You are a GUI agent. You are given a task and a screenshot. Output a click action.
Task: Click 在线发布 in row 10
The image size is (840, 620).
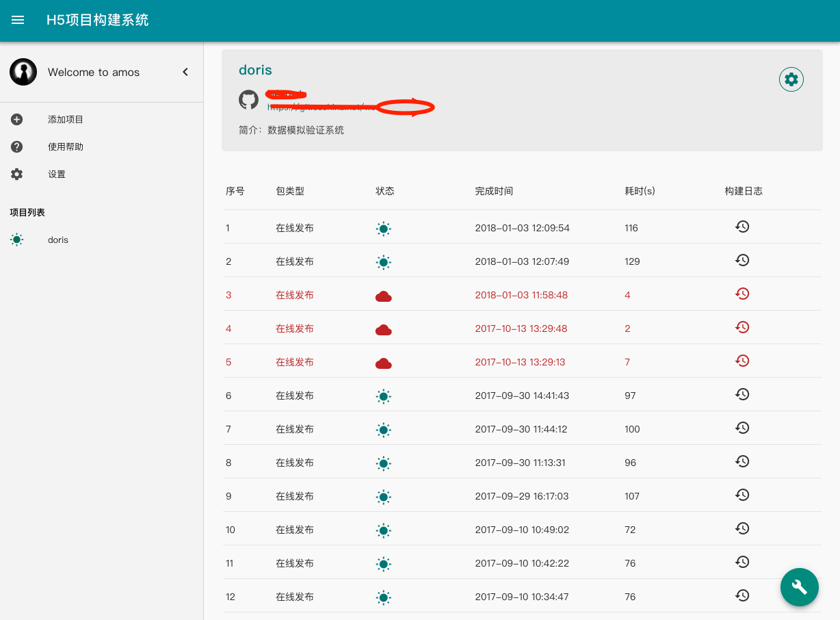(x=295, y=530)
